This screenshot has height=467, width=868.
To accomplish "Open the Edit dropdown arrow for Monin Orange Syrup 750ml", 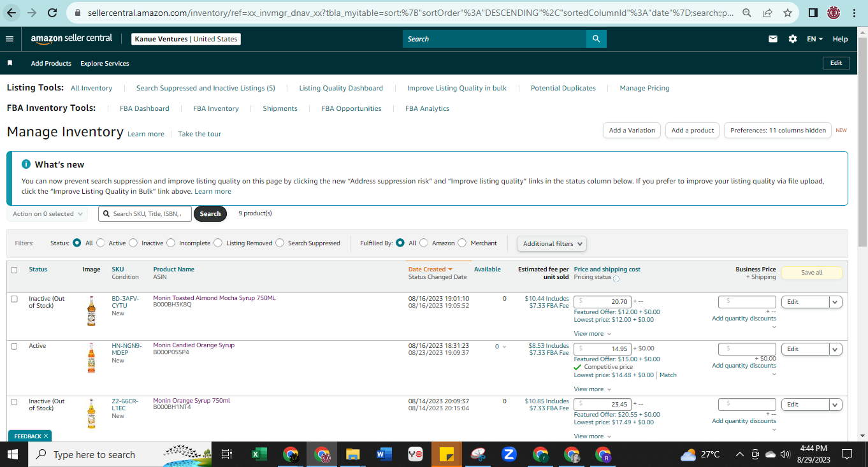I will (x=835, y=405).
